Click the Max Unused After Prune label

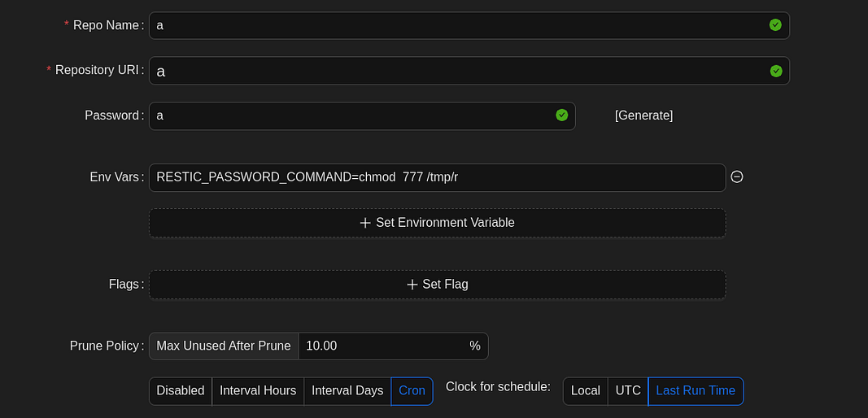[x=224, y=346]
